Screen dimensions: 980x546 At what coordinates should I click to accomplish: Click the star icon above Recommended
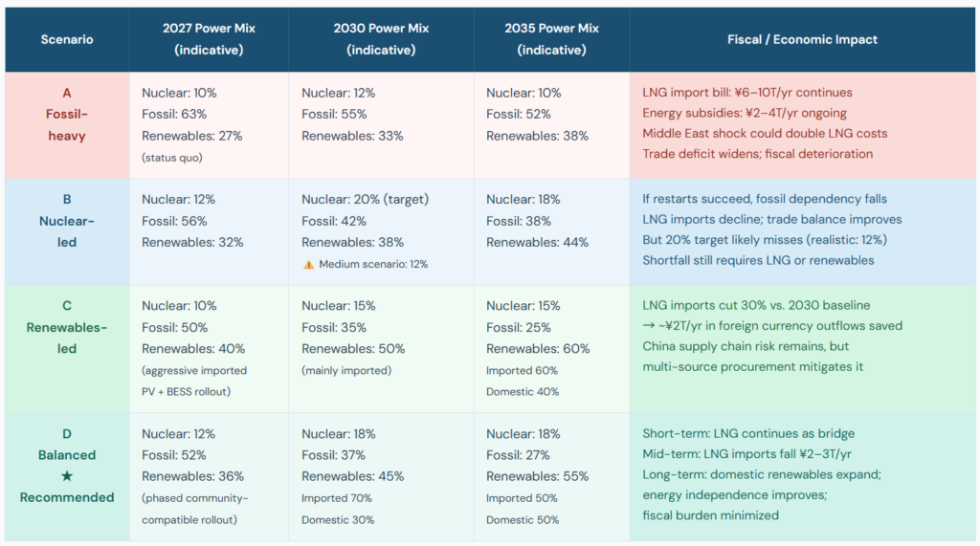pyautogui.click(x=67, y=476)
